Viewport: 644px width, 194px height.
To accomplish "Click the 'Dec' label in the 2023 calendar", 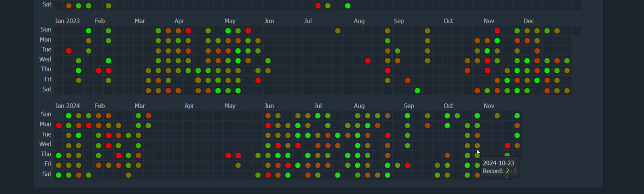I will tap(529, 21).
